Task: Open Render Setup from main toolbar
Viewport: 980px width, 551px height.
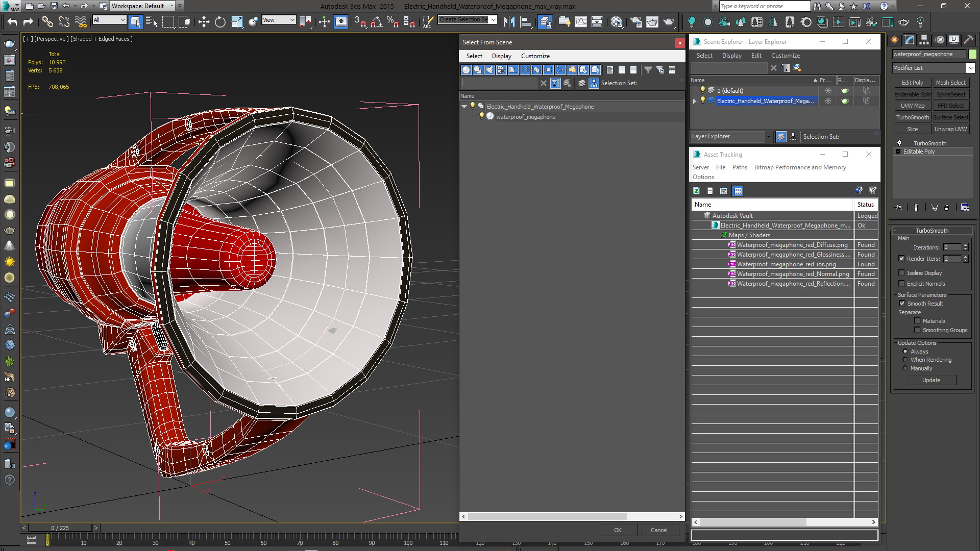Action: [x=636, y=21]
